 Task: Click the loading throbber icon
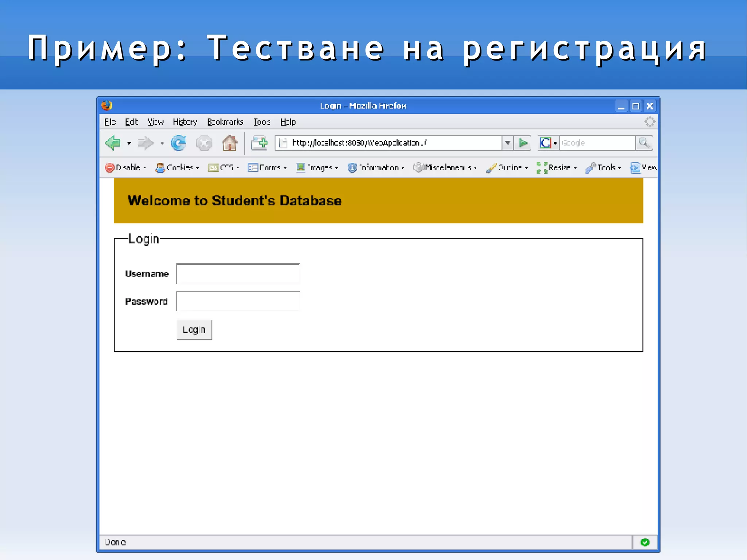tap(650, 121)
